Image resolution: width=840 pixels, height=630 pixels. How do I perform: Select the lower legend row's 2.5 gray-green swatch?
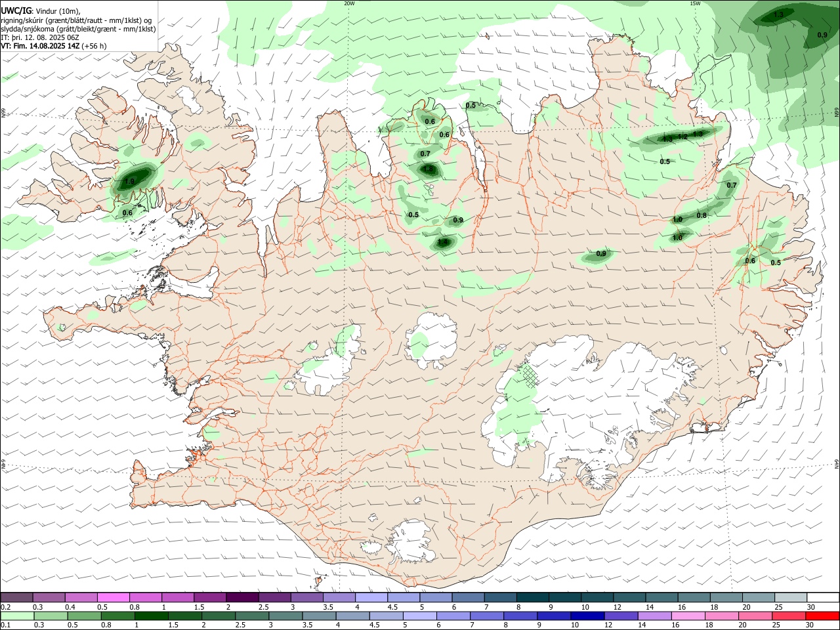pos(252,616)
